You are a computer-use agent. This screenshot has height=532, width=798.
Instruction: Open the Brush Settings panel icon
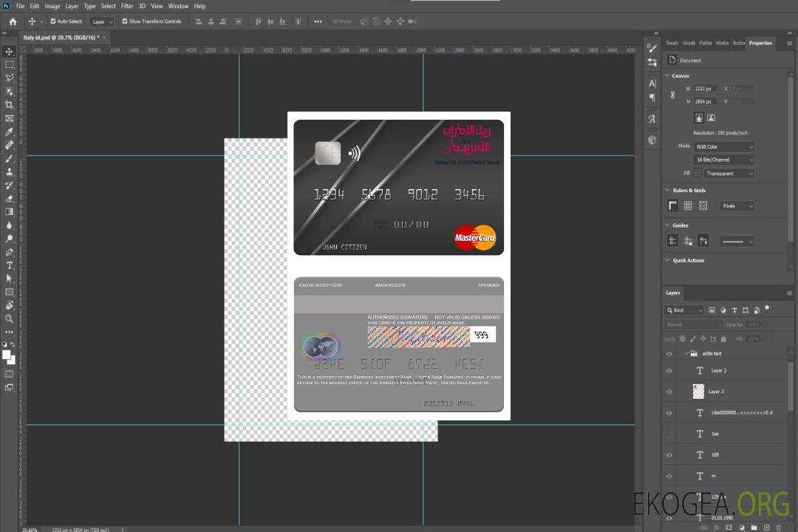click(x=652, y=48)
